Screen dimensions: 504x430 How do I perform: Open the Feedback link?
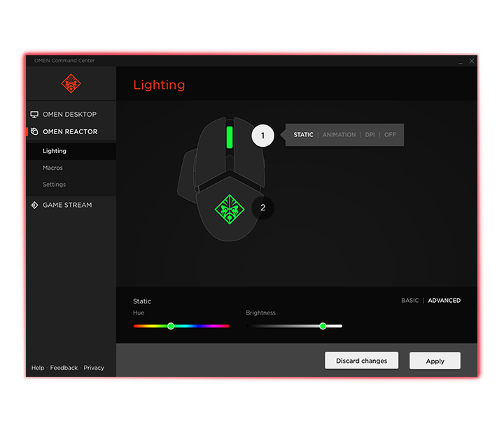coord(64,368)
